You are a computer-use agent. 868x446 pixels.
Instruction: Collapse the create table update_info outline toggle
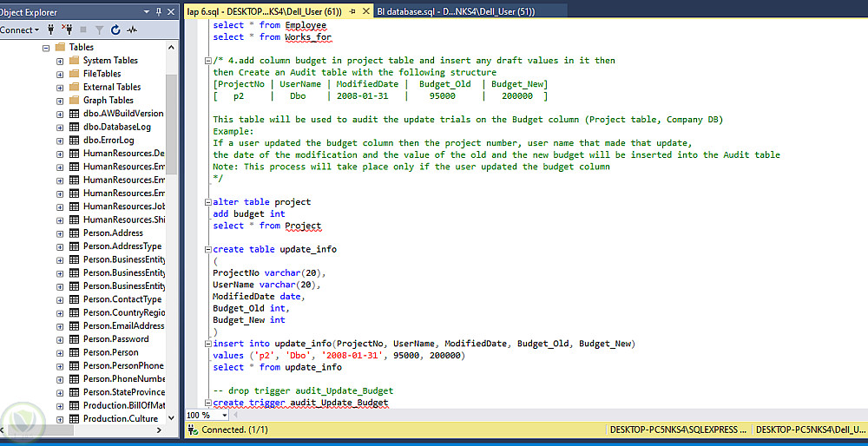pyautogui.click(x=208, y=250)
